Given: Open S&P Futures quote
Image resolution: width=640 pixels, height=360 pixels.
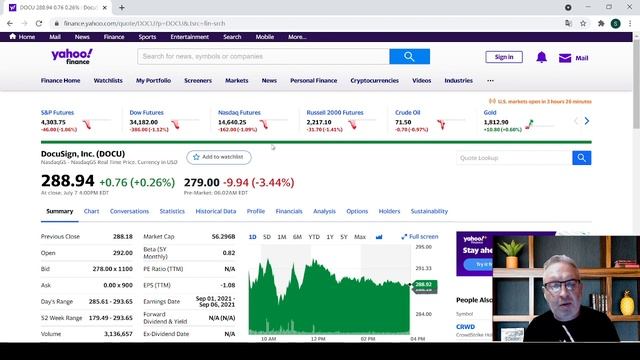Looking at the screenshot, I should (58, 113).
